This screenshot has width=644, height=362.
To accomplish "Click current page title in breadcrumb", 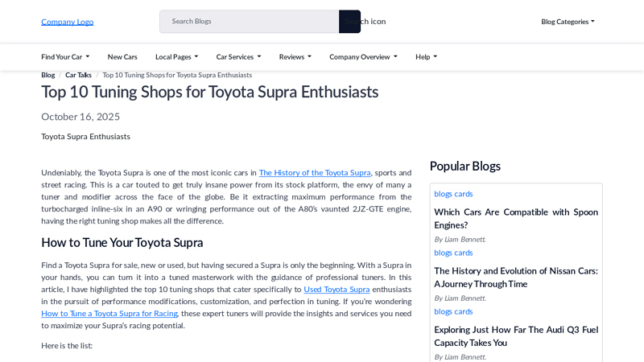I will [x=177, y=75].
